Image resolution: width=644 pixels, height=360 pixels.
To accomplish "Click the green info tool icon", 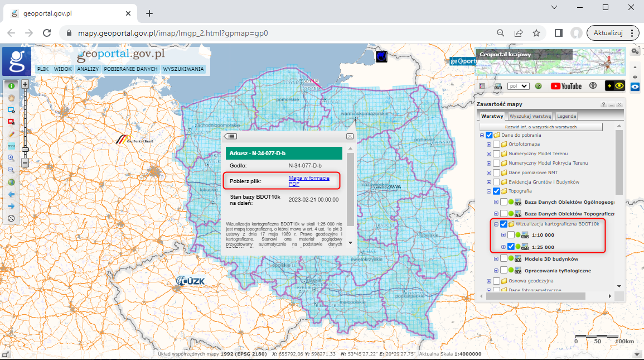I will [11, 85].
